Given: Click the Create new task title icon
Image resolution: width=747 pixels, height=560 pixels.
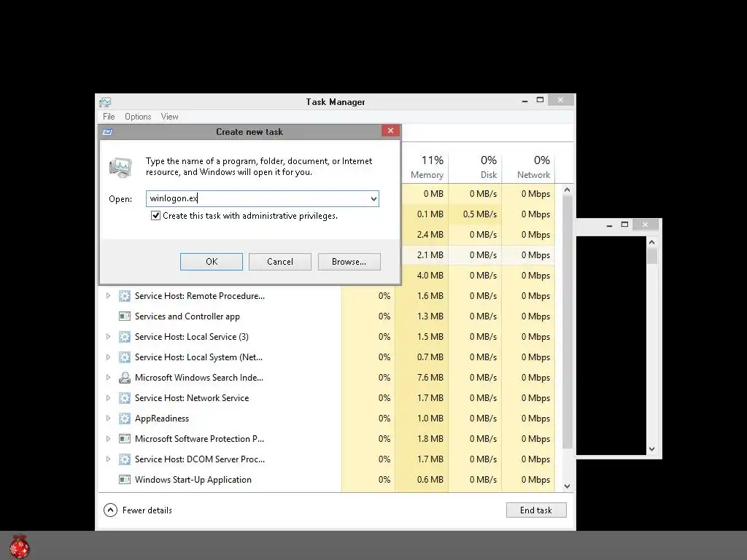Looking at the screenshot, I should (108, 132).
